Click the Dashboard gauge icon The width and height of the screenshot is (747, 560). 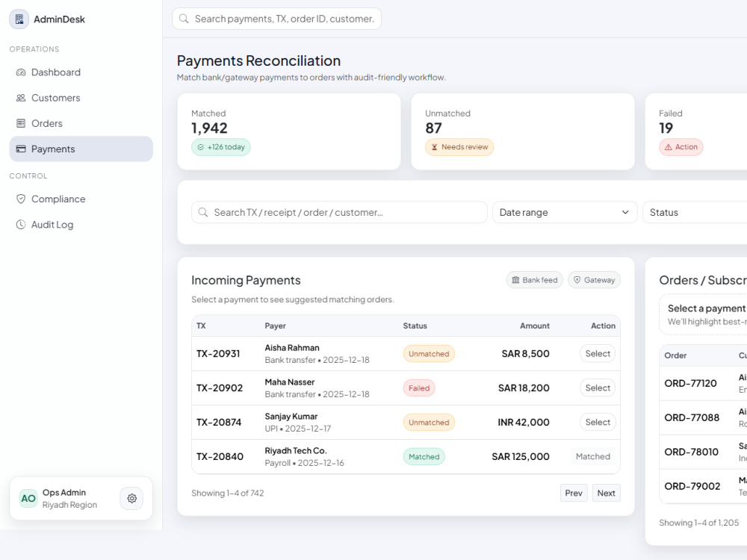click(x=21, y=72)
